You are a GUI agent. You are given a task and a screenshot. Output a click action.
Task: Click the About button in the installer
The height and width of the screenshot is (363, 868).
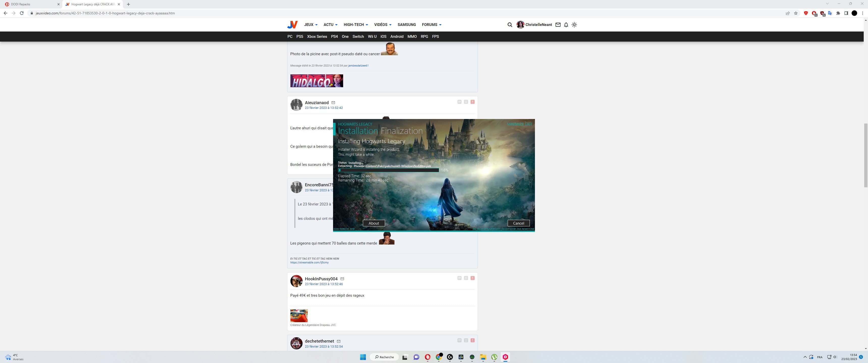[374, 223]
